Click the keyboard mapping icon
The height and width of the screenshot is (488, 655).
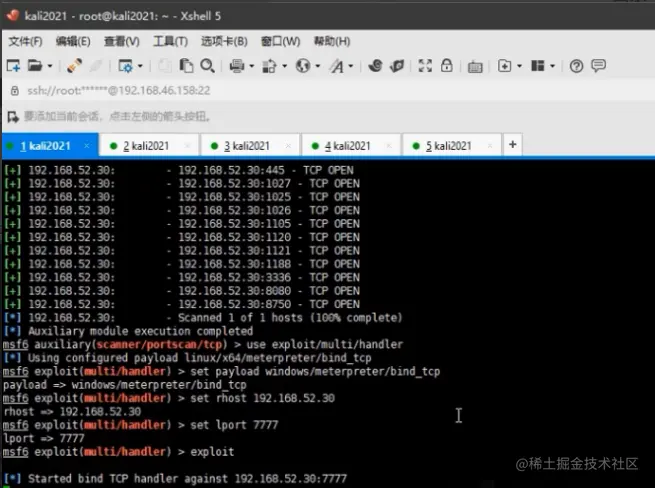(x=475, y=66)
